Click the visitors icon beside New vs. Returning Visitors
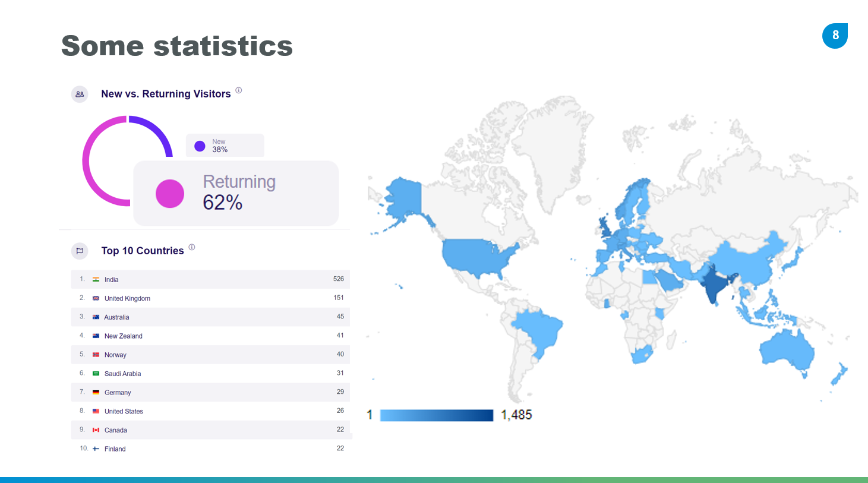This screenshot has height=483, width=868. [x=80, y=94]
